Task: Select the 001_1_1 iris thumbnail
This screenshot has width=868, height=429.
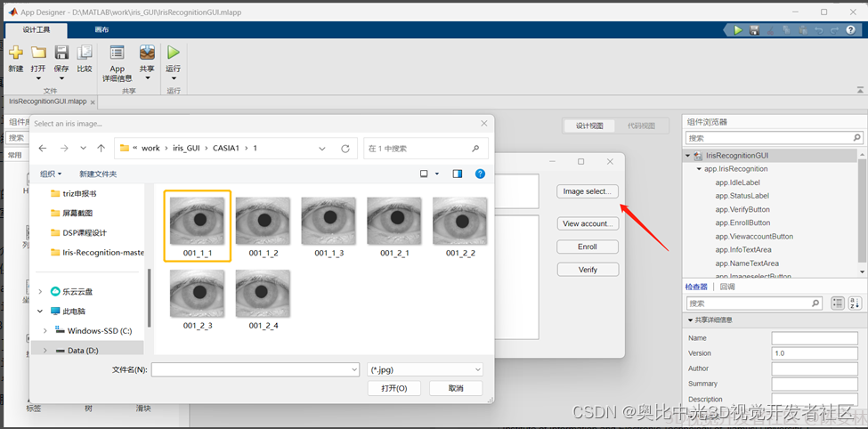Action: [x=198, y=225]
